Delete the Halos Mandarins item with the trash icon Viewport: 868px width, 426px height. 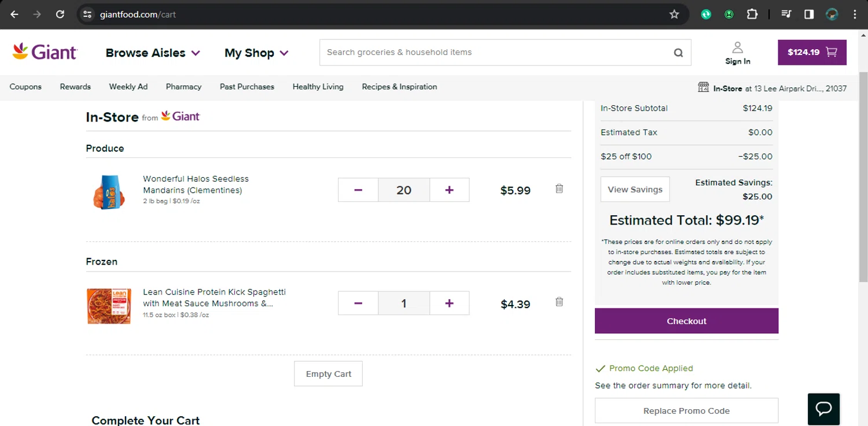click(x=559, y=189)
